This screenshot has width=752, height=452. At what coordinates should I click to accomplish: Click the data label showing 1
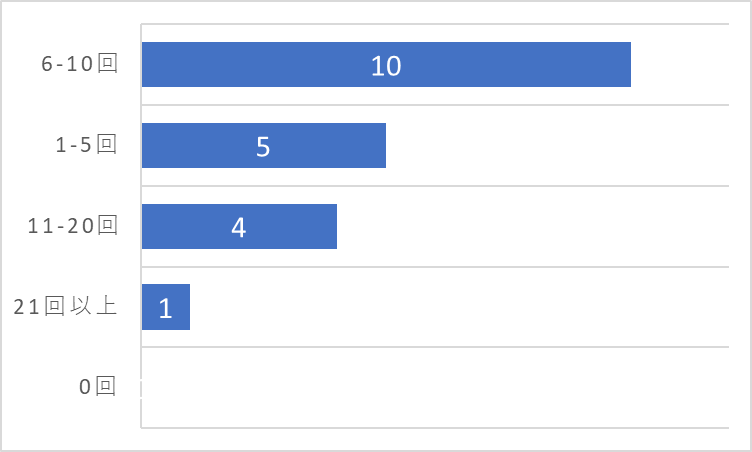coord(165,308)
